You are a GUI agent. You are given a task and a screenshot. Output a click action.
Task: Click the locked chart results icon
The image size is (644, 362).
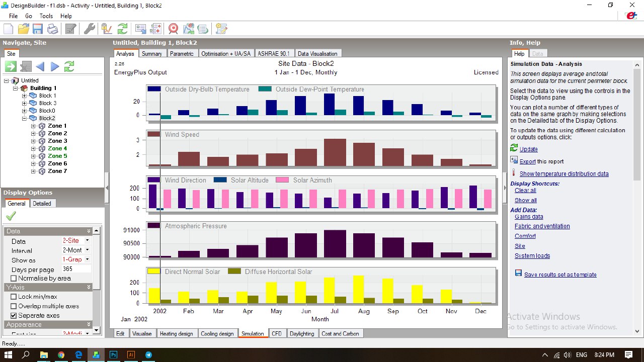106,29
